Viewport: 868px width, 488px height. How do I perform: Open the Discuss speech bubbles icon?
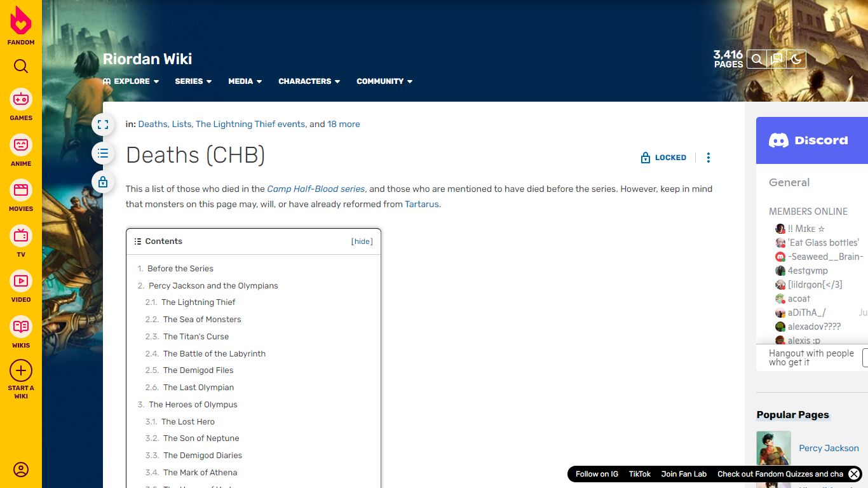point(776,60)
